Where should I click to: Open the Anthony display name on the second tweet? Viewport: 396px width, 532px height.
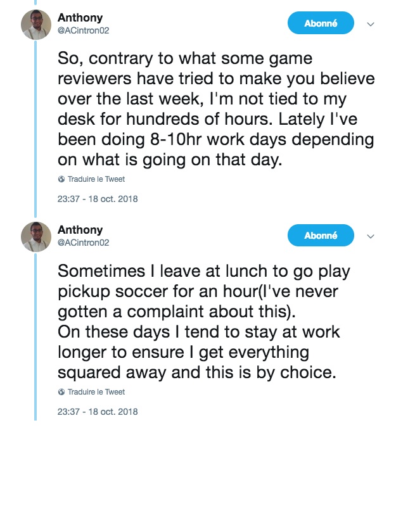(x=80, y=230)
